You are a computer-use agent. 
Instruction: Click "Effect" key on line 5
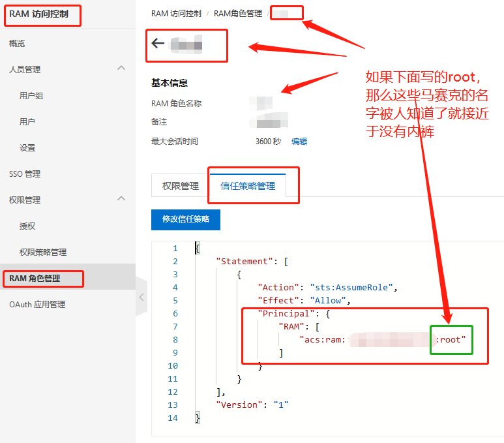[278, 301]
